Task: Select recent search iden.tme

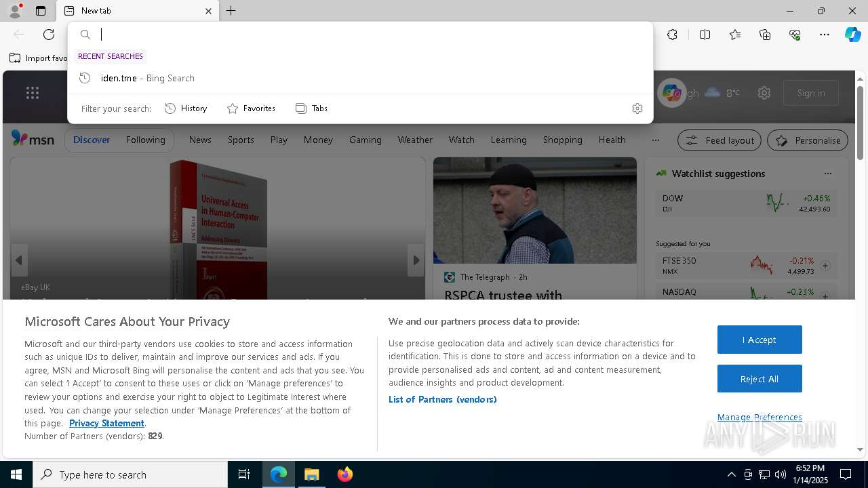Action: [360, 78]
